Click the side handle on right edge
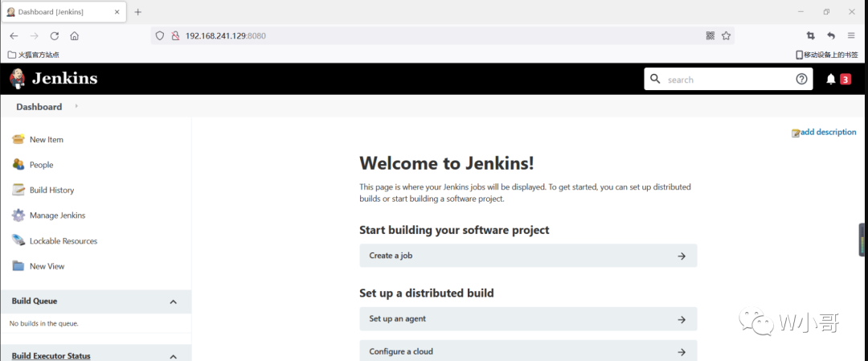The height and width of the screenshot is (361, 868). click(862, 240)
